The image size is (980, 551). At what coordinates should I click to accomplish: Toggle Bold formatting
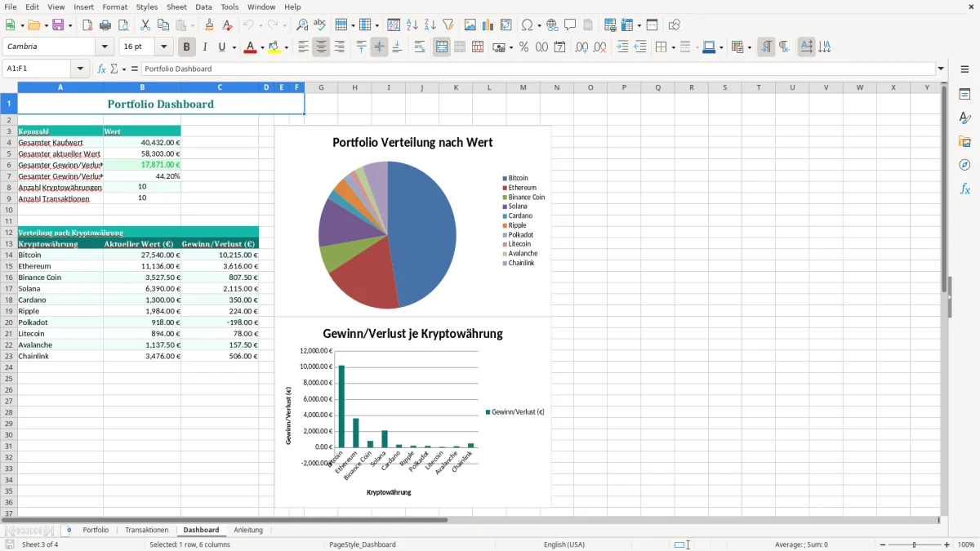[187, 47]
